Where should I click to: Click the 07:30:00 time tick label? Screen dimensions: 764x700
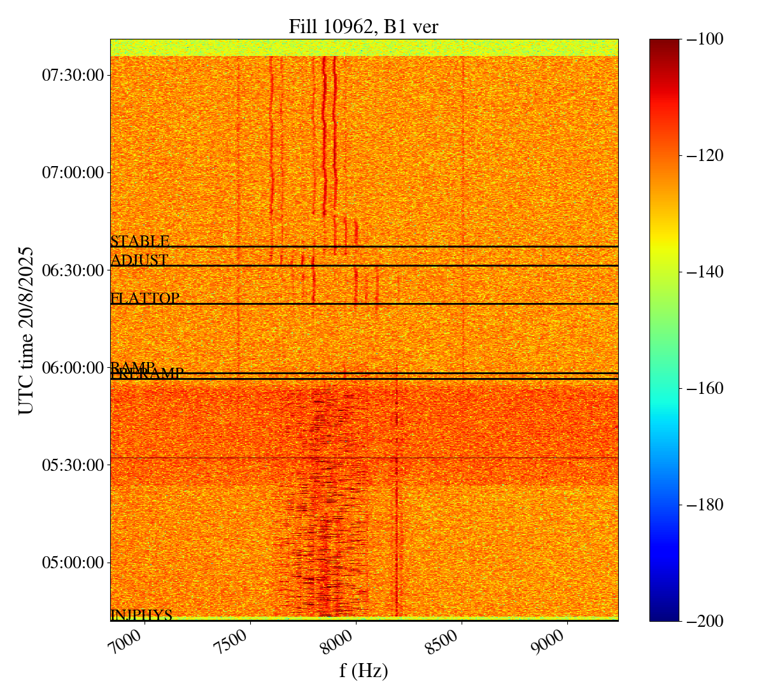[x=73, y=75]
